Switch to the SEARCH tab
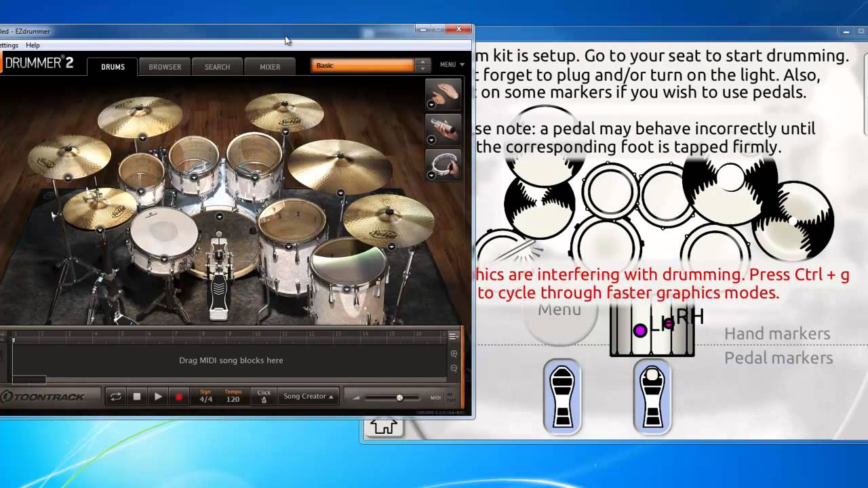 tap(217, 66)
